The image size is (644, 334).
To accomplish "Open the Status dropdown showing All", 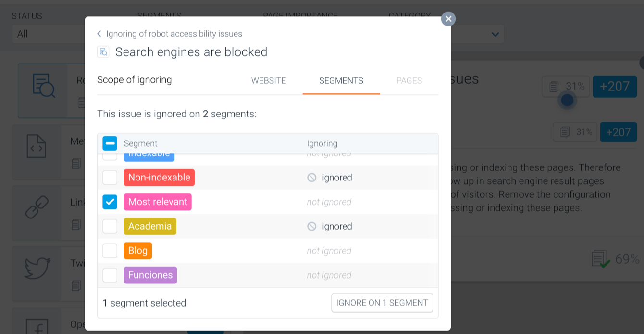I will click(x=48, y=34).
